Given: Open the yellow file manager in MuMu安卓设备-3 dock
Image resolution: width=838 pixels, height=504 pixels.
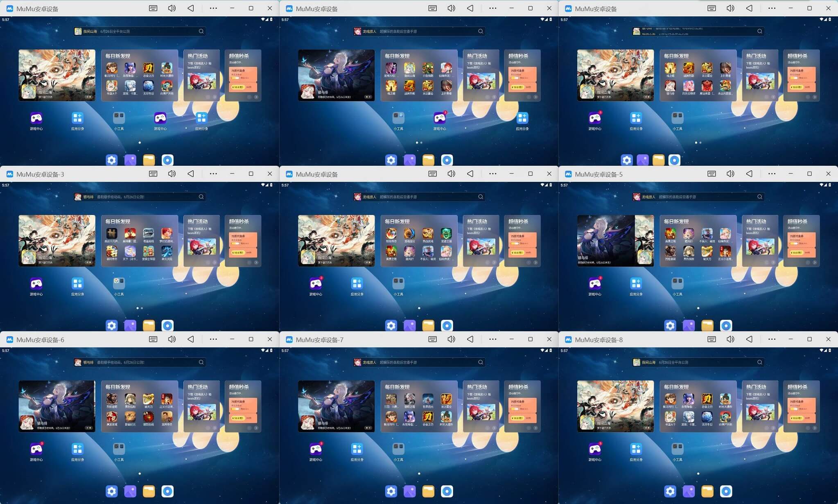Looking at the screenshot, I should 149,325.
